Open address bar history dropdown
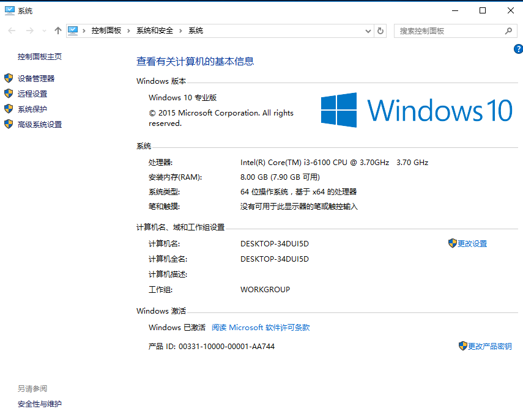 pos(368,31)
